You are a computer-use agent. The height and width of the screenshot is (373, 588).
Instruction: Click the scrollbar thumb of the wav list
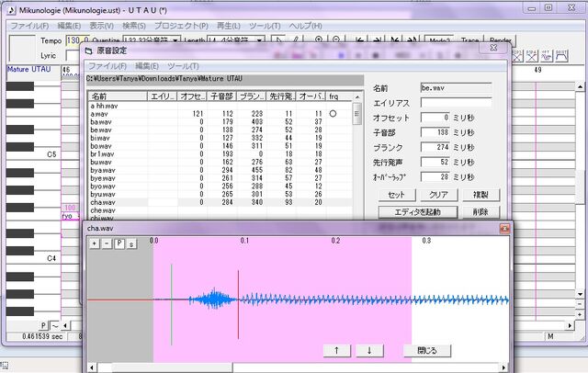pos(356,113)
